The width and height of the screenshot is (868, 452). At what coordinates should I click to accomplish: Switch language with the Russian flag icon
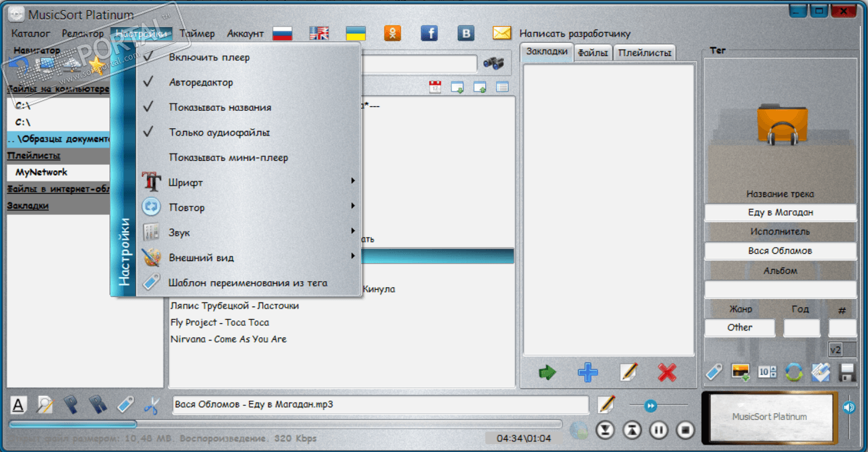(x=283, y=33)
